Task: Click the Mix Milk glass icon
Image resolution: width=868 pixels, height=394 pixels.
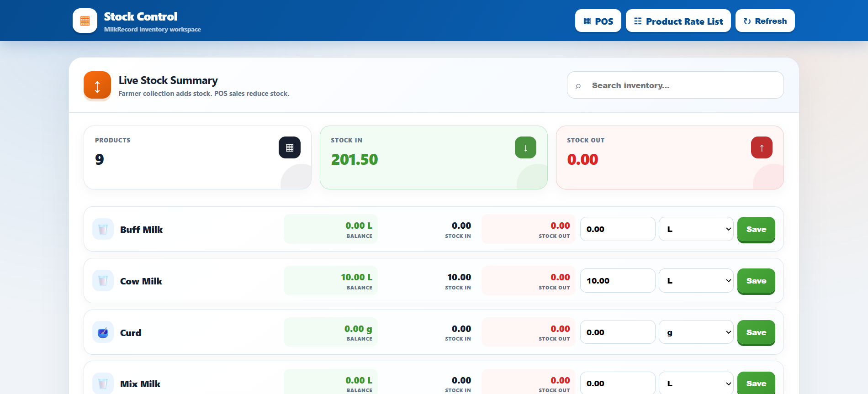Action: tap(103, 383)
